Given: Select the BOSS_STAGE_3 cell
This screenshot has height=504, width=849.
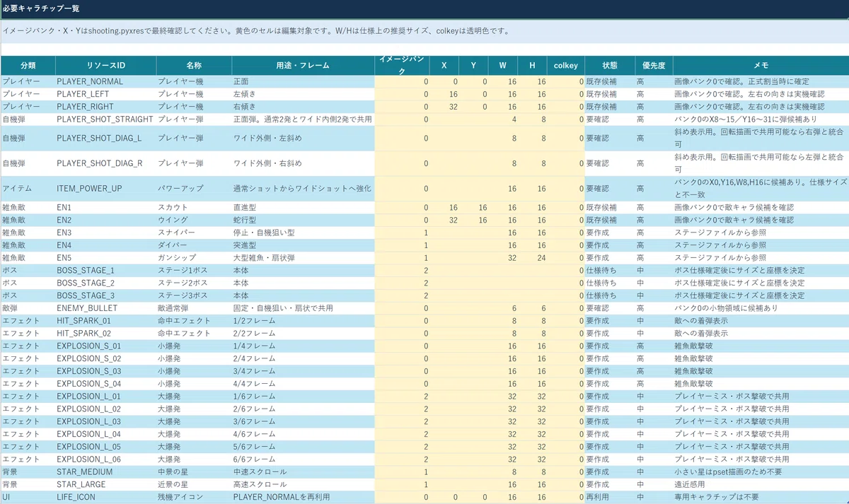Looking at the screenshot, I should pyautogui.click(x=105, y=295).
